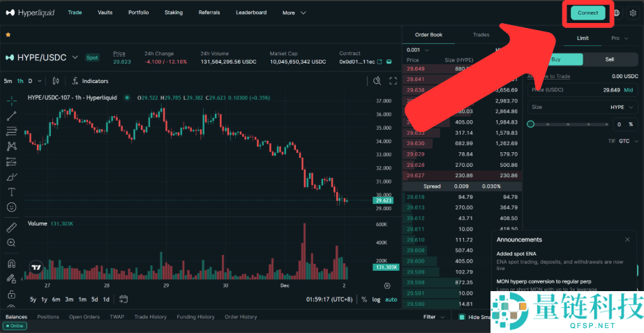
Task: Open Filter dropdown in balances panel
Action: pyautogui.click(x=434, y=317)
